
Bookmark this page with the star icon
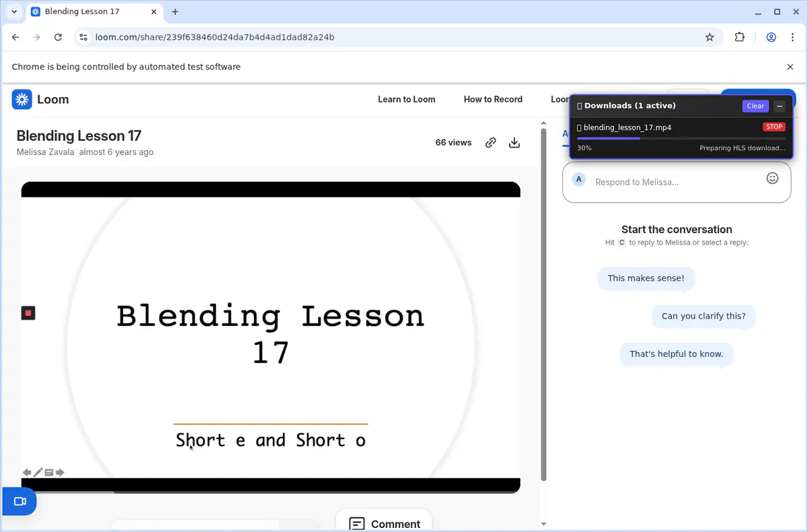pyautogui.click(x=710, y=37)
